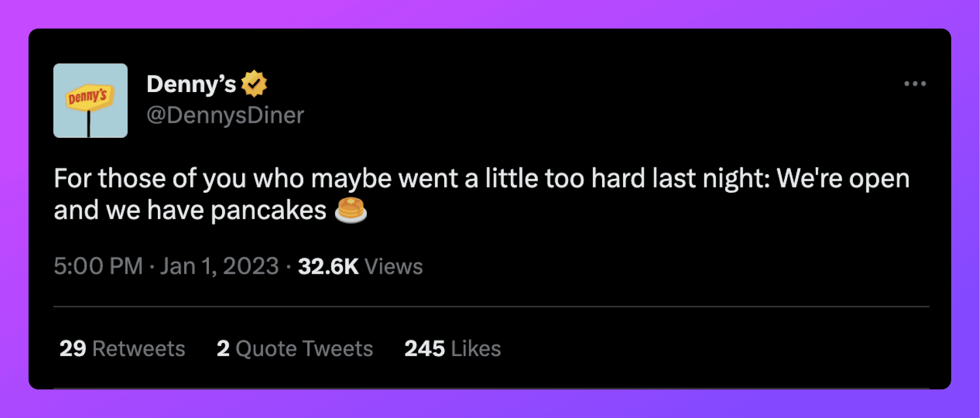Click the pancakes emoji in the tweet
Image resolution: width=980 pixels, height=418 pixels.
[352, 210]
